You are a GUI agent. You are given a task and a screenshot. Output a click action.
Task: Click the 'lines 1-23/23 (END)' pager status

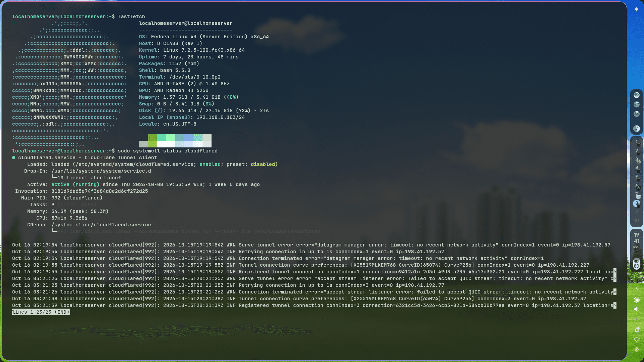pos(41,312)
